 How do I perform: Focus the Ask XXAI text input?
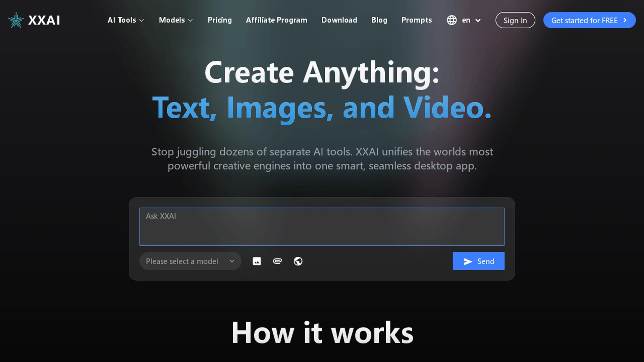322,227
